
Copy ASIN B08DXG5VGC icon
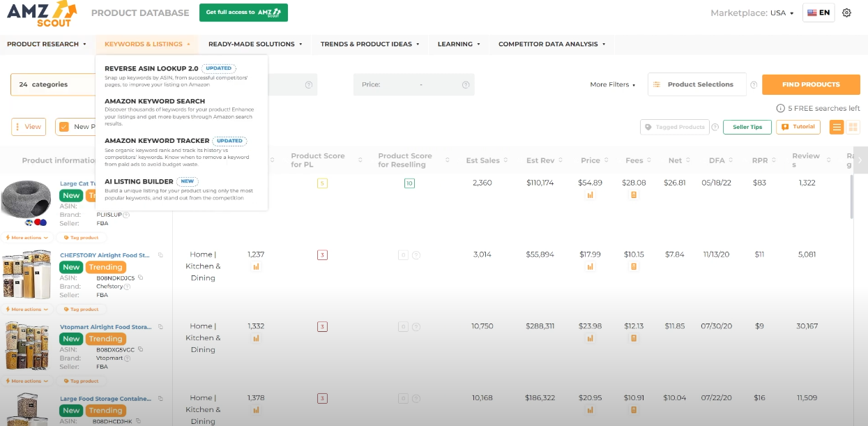[x=140, y=349]
